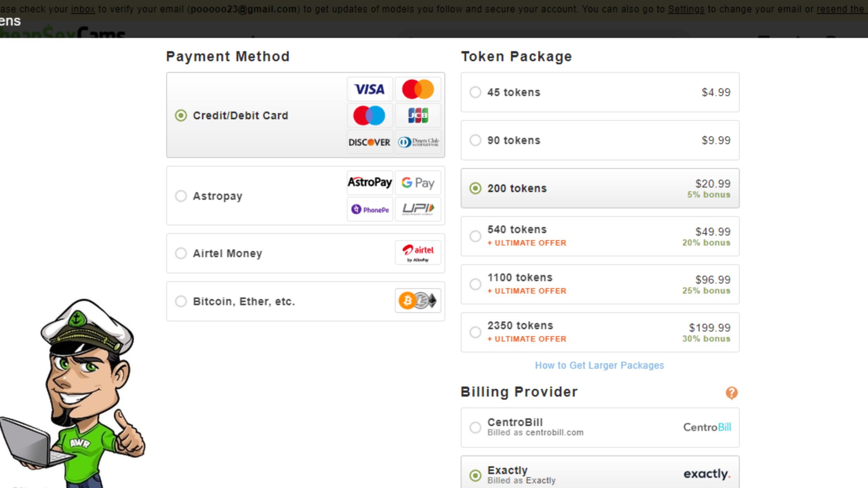Click the Mastercard logo

point(418,89)
